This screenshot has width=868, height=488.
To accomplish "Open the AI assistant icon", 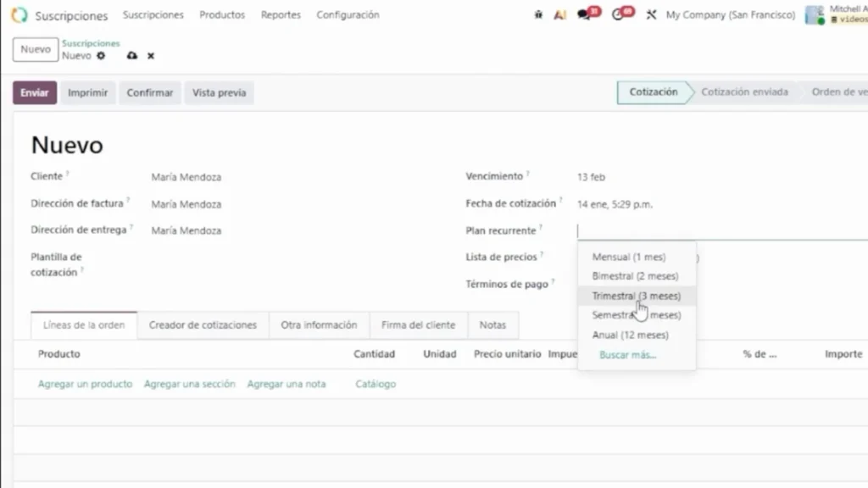I will coord(559,15).
